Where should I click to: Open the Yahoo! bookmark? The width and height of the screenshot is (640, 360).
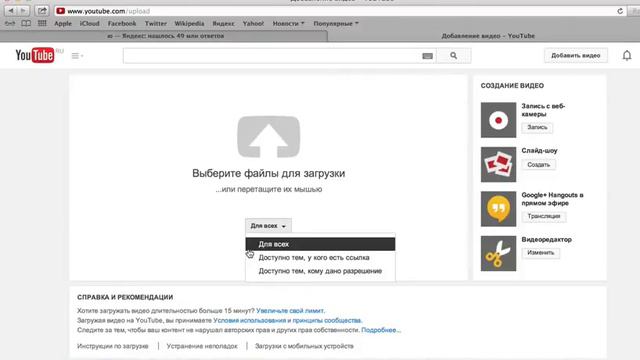[253, 24]
